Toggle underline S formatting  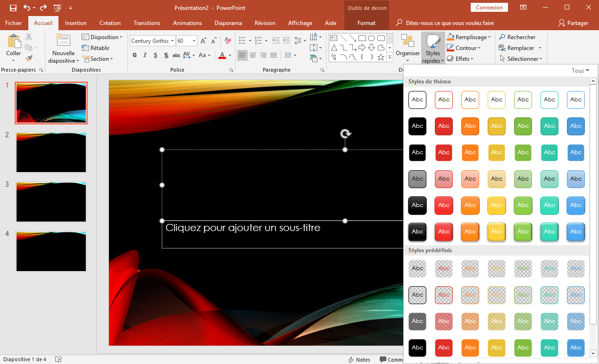155,56
